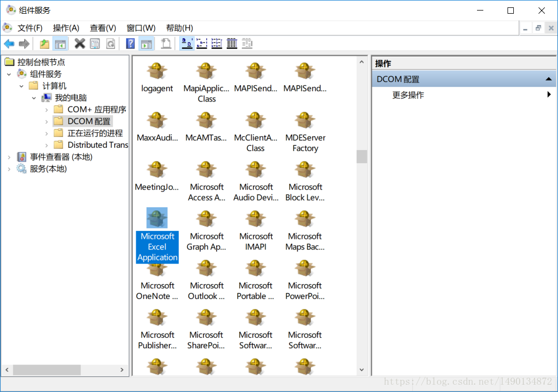Select MaxxAudi... component icon
558x392 pixels.
(x=157, y=127)
